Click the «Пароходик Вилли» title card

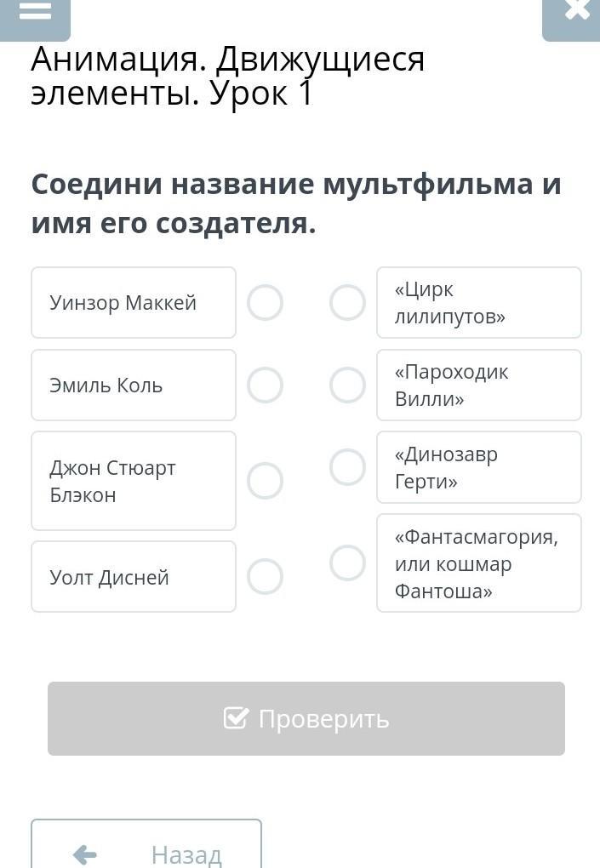click(478, 385)
